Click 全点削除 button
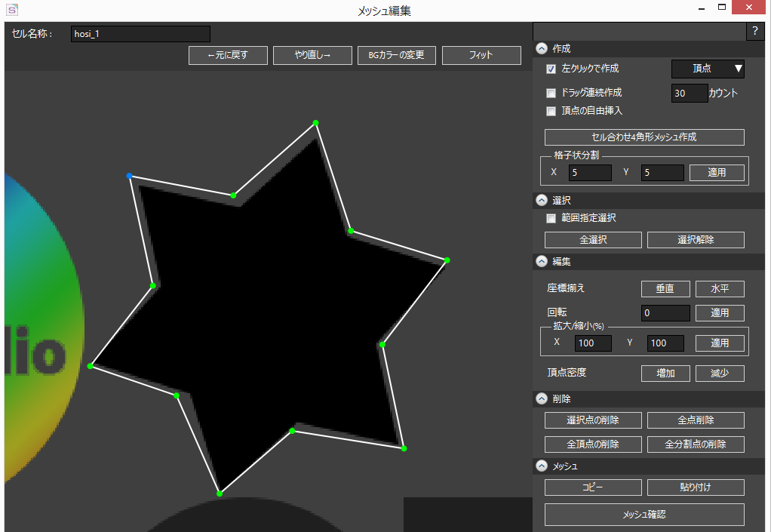Image resolution: width=771 pixels, height=532 pixels. coord(696,420)
